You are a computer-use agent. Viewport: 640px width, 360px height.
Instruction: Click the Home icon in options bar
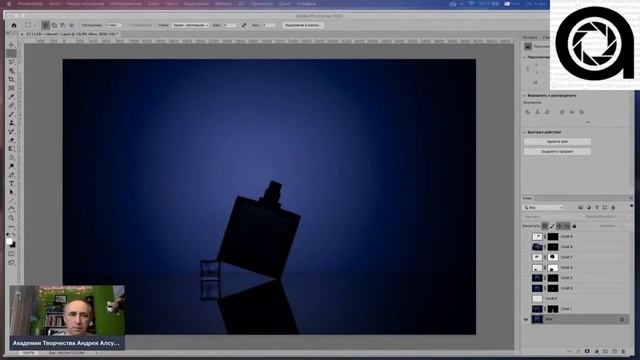pyautogui.click(x=14, y=25)
